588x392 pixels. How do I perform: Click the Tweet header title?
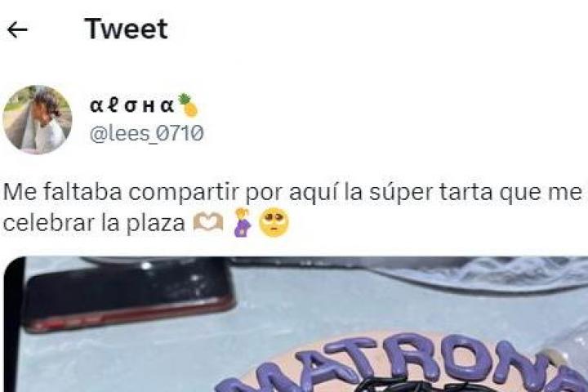[126, 29]
